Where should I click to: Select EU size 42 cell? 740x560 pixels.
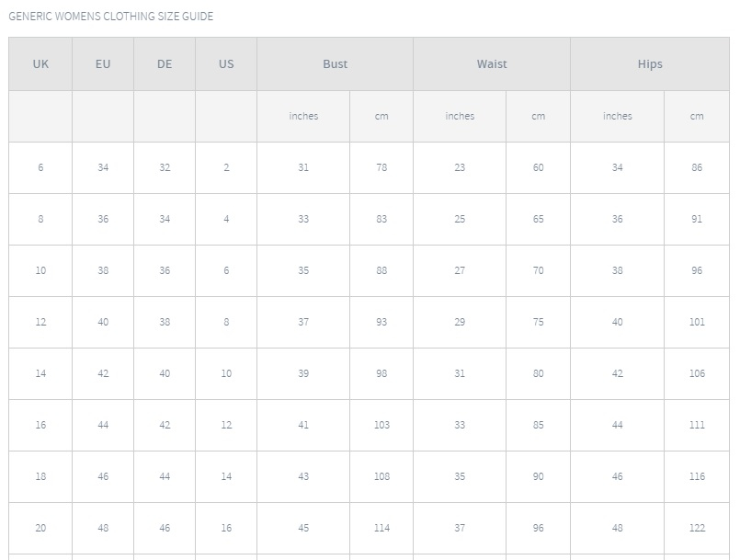click(103, 373)
